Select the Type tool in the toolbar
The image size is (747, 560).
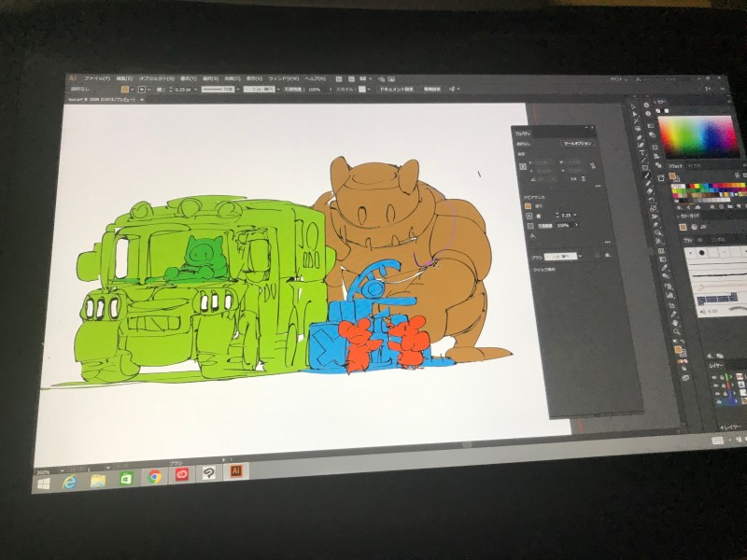[641, 152]
